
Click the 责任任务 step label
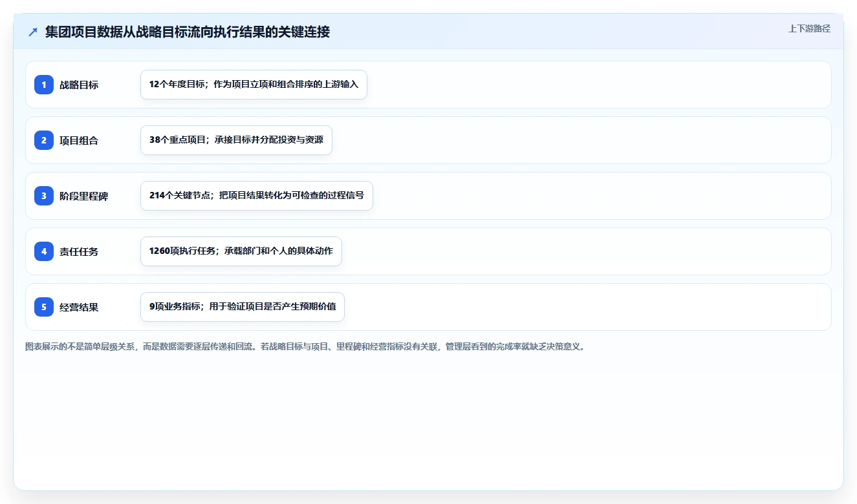(x=79, y=251)
